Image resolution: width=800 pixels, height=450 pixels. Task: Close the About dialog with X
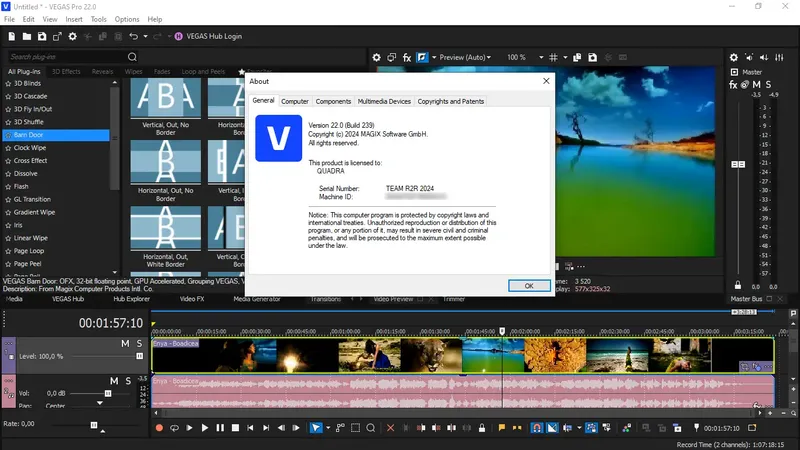(x=546, y=81)
